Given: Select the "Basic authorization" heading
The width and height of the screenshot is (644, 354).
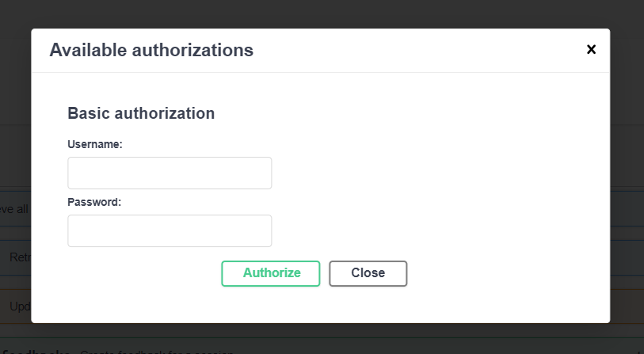Looking at the screenshot, I should pyautogui.click(x=141, y=113).
